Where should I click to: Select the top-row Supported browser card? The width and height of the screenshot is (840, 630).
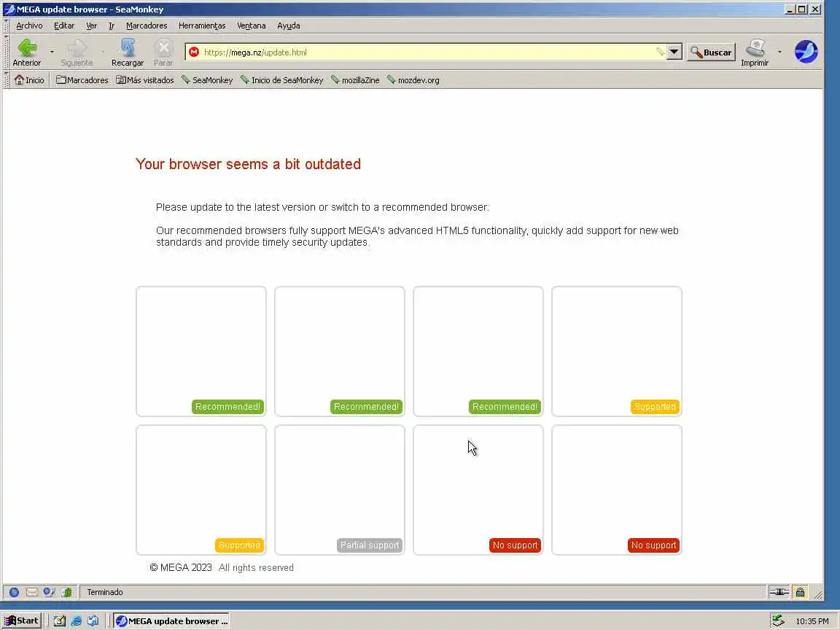point(617,351)
